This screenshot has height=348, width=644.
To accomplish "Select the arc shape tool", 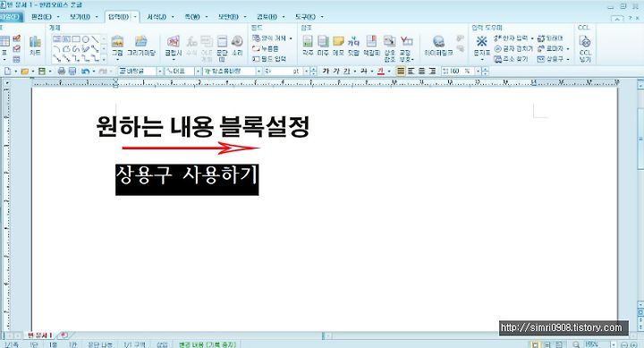I will click(x=57, y=48).
